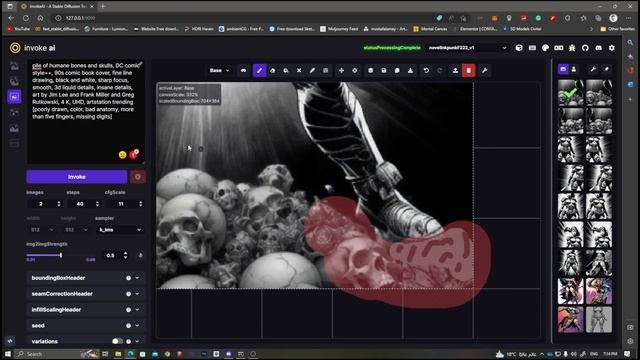This screenshot has height=360, width=640.
Task: Open the GitHub link icon
Action: coord(585,48)
